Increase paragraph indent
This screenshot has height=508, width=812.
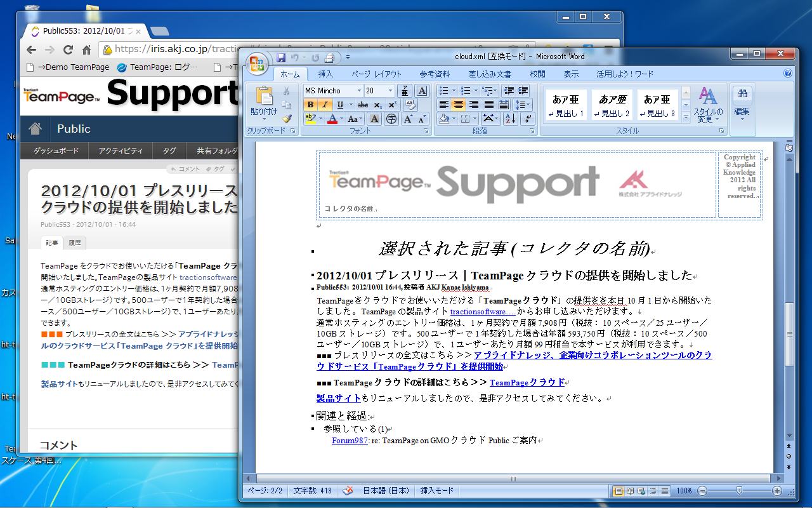523,91
